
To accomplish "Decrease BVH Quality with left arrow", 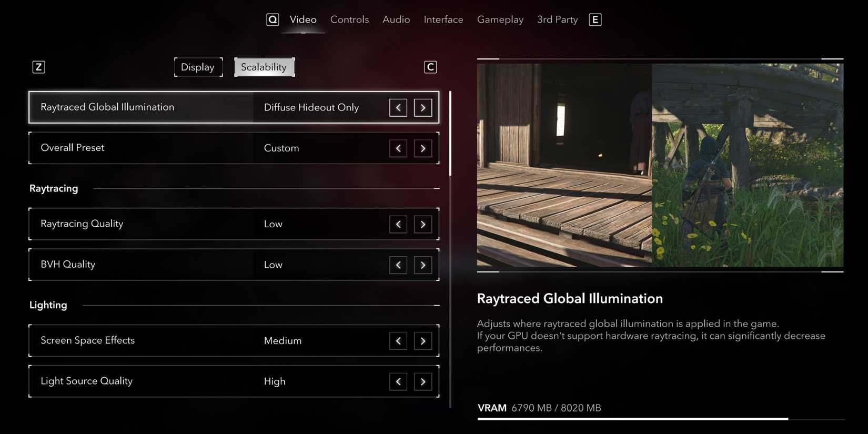I will click(x=398, y=265).
